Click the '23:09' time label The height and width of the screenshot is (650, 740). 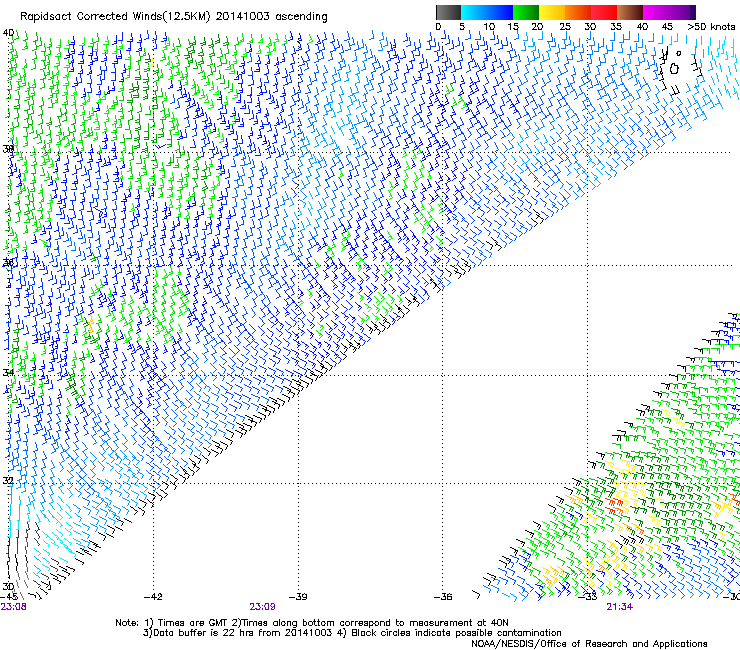tap(262, 607)
